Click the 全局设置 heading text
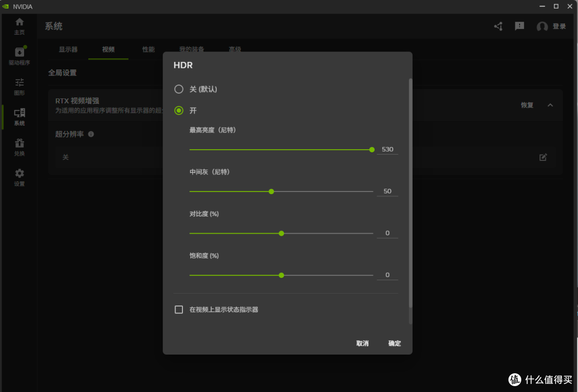This screenshot has height=392, width=578. click(x=62, y=73)
